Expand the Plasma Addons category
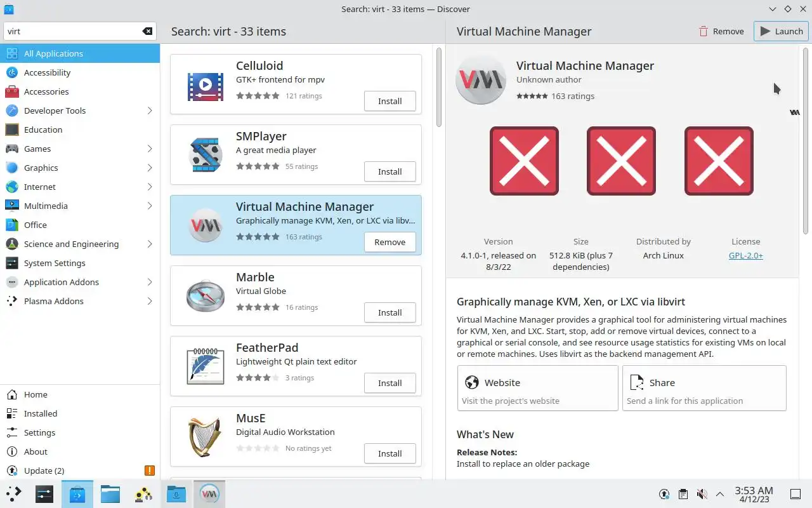This screenshot has height=508, width=812. pos(150,301)
